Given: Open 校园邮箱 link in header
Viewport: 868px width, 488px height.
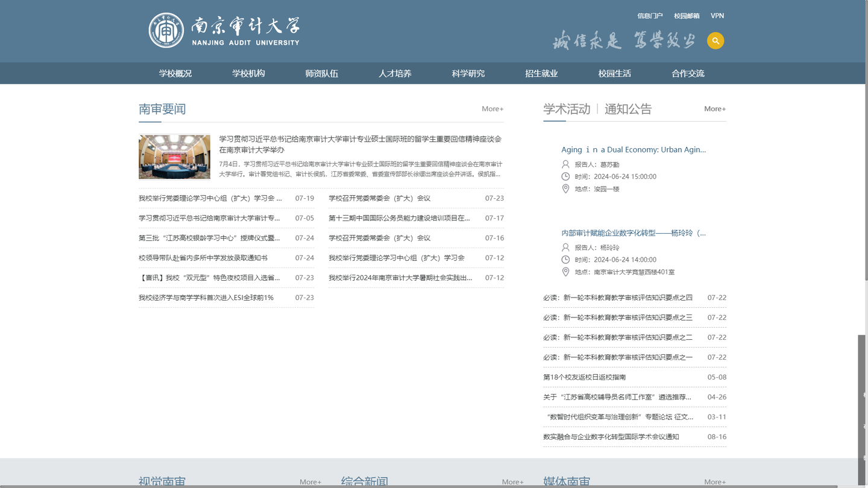Looking at the screenshot, I should (x=687, y=16).
